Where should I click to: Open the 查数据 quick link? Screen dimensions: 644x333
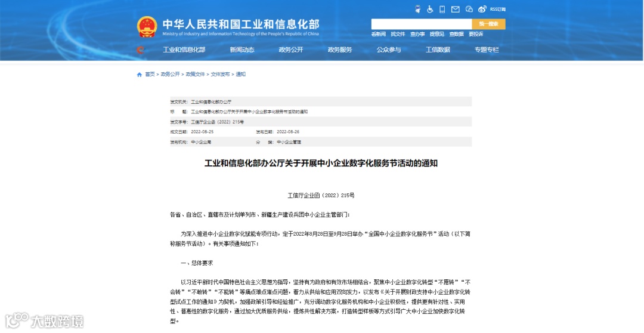[x=456, y=34]
